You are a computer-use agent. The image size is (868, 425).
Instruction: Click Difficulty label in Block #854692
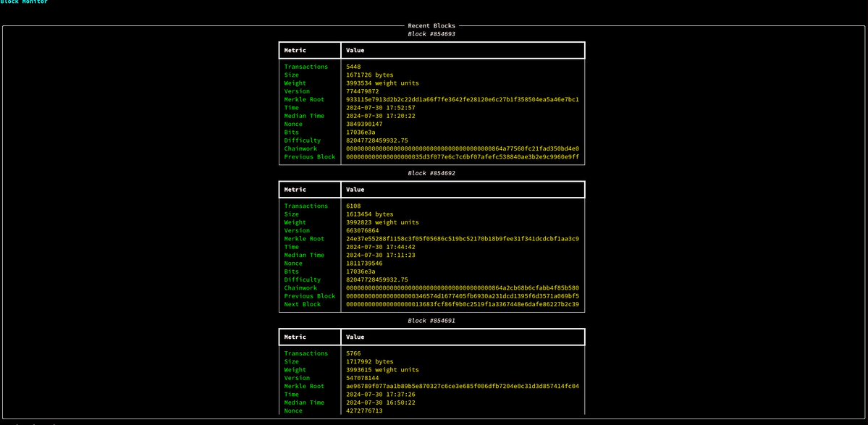coord(303,279)
